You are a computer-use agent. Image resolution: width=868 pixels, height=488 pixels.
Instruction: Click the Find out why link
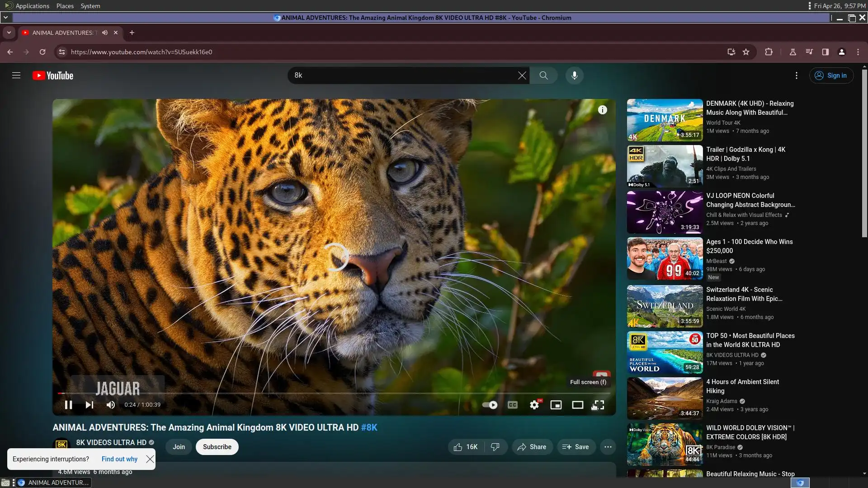119,459
